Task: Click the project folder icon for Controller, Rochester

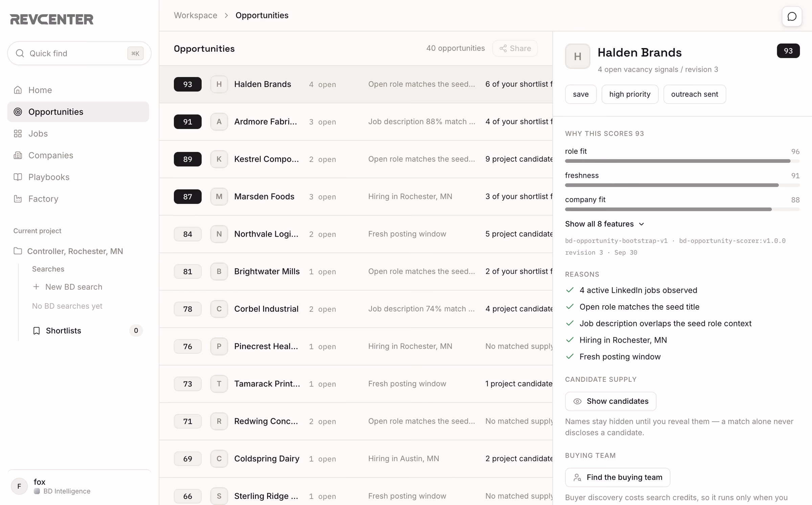Action: coord(18,251)
